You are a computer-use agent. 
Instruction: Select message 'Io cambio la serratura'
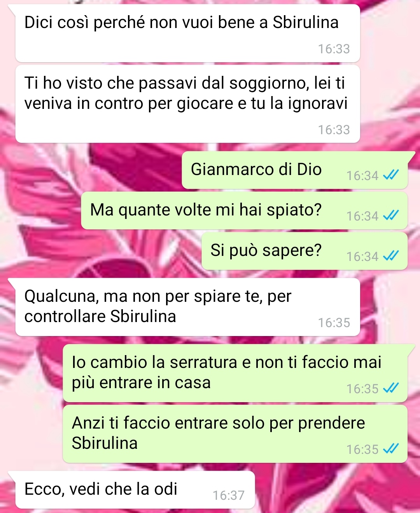235,373
